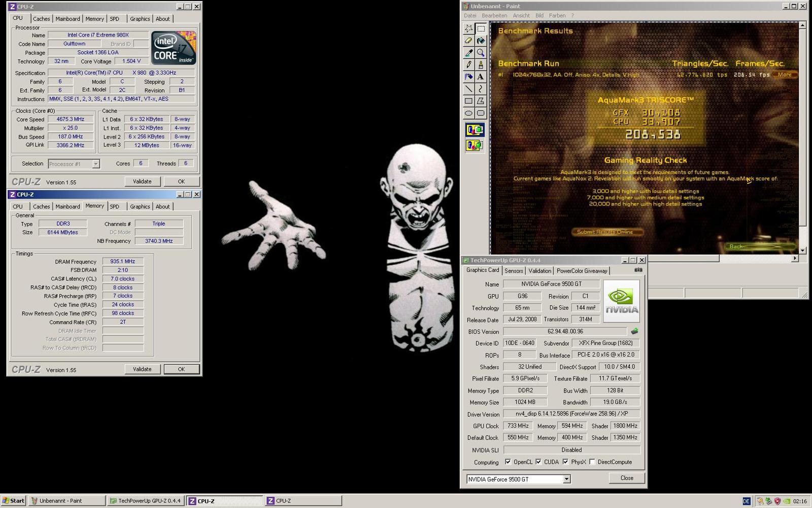
Task: Click OK in the bottom CPU-Z window
Action: pyautogui.click(x=181, y=369)
